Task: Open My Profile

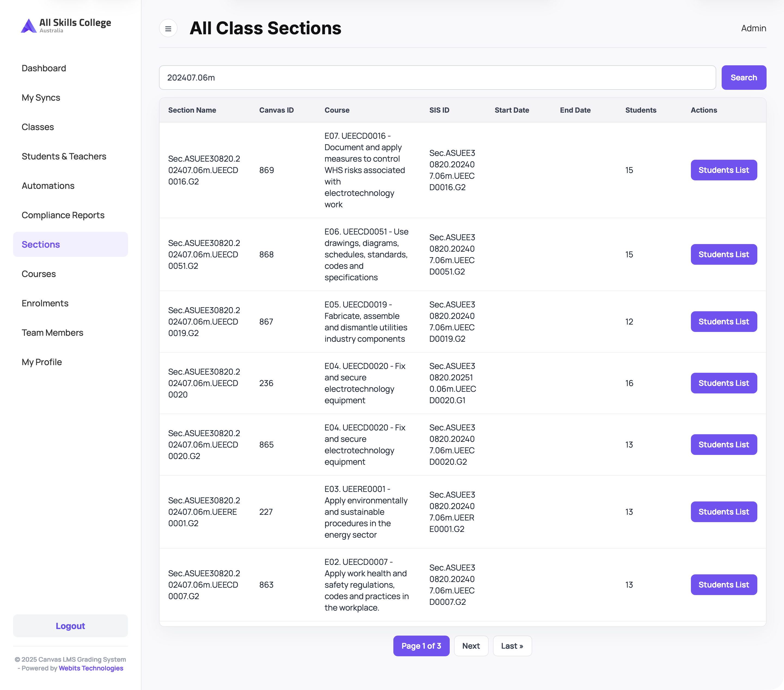Action: pos(41,362)
